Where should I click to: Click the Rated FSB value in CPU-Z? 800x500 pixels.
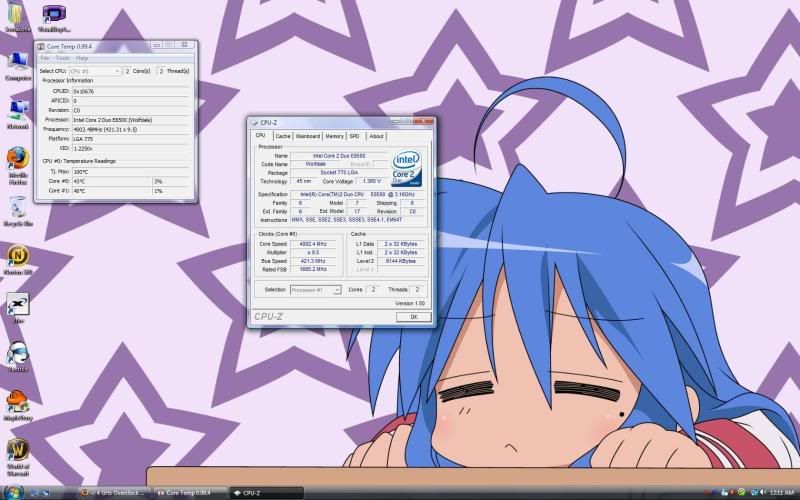click(x=314, y=269)
